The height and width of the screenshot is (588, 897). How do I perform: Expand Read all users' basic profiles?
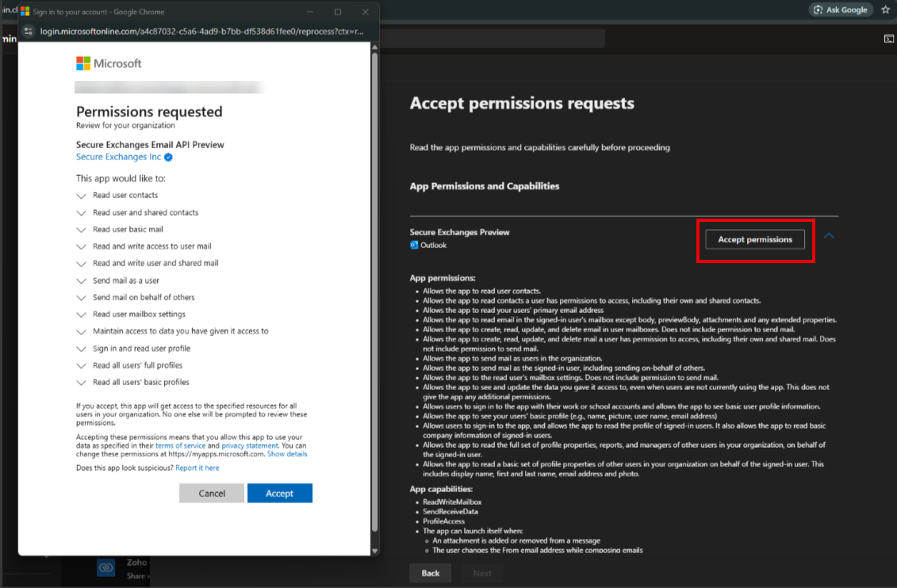click(x=81, y=382)
